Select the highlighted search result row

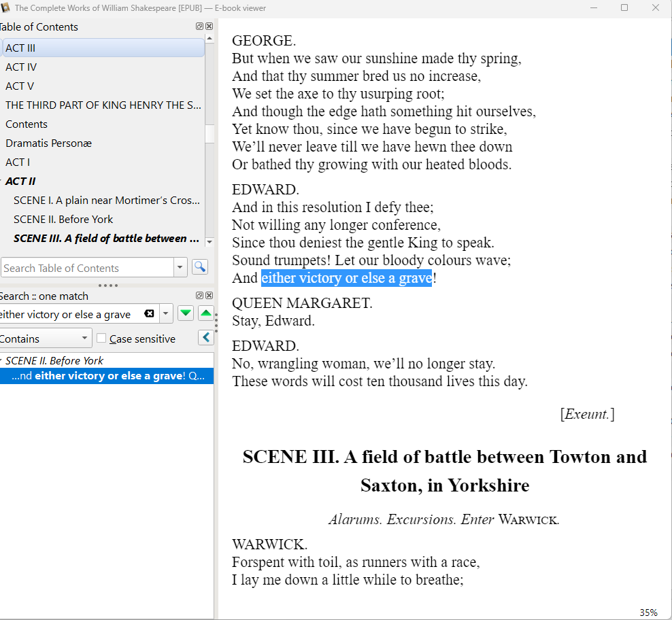click(x=107, y=376)
